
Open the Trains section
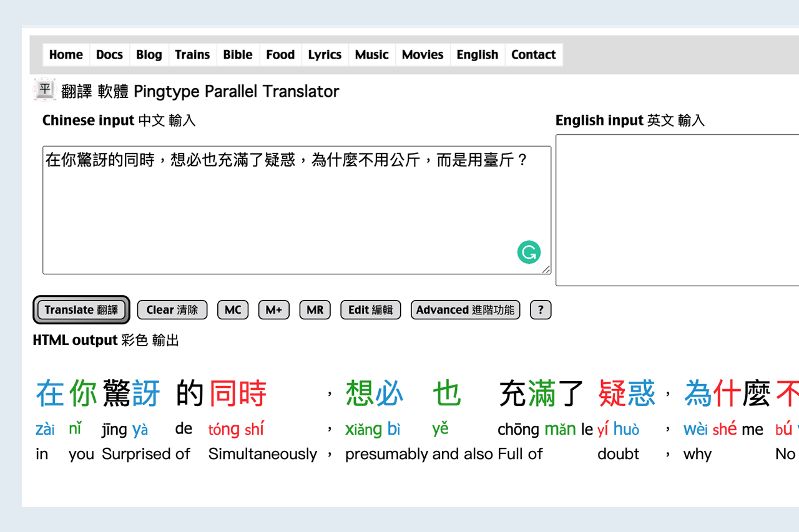tap(192, 55)
